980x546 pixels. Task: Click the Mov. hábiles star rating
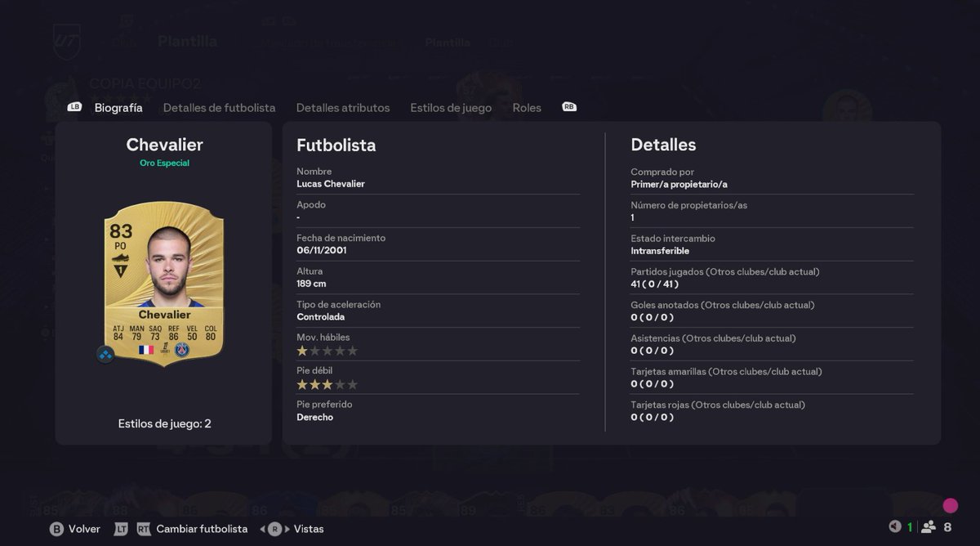click(327, 351)
